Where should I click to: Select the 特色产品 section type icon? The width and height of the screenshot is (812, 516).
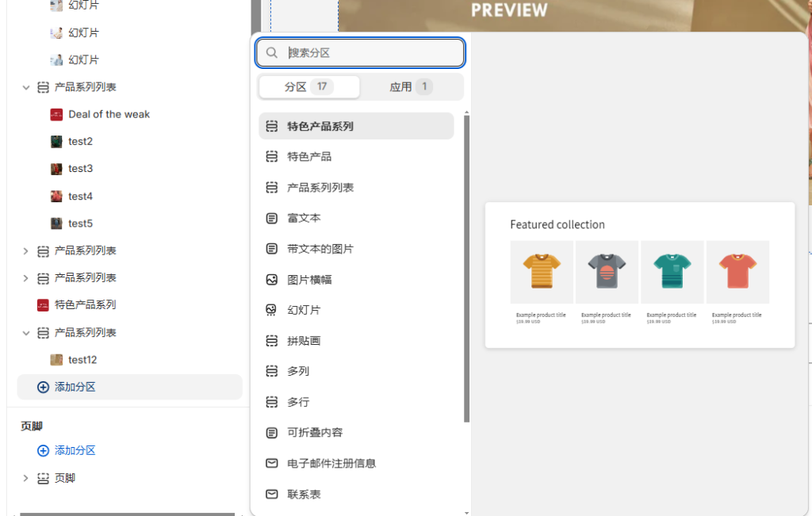pos(270,156)
